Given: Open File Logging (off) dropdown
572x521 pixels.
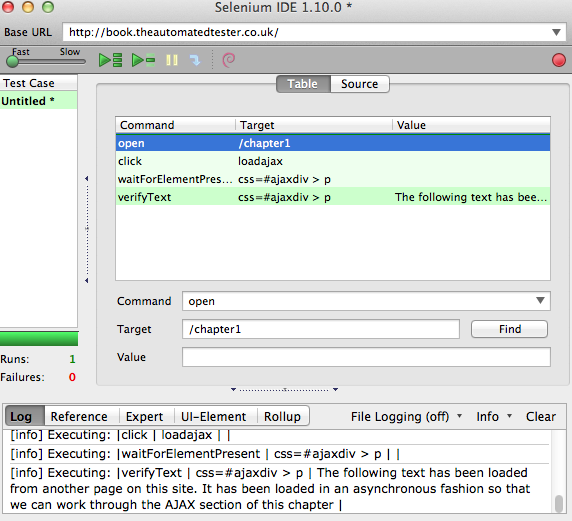Looking at the screenshot, I should tap(406, 416).
